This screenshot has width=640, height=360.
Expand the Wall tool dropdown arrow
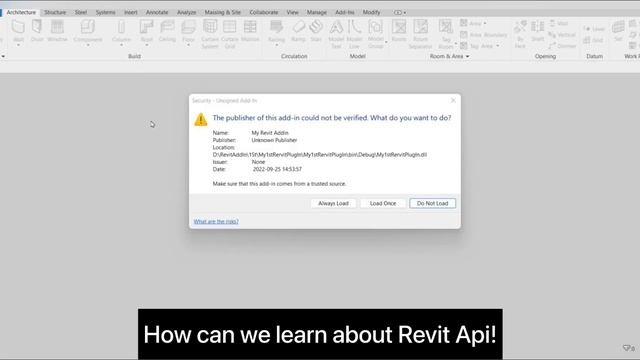click(x=18, y=45)
